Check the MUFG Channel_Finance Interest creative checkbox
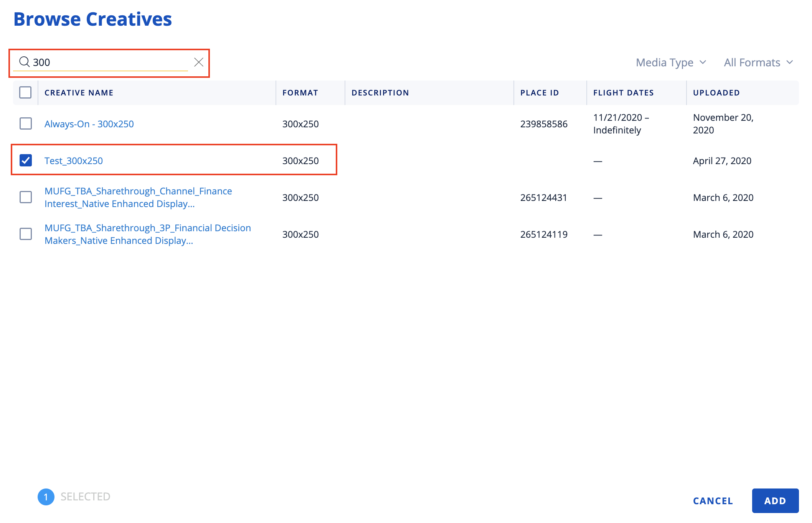This screenshot has width=812, height=523. click(x=26, y=197)
